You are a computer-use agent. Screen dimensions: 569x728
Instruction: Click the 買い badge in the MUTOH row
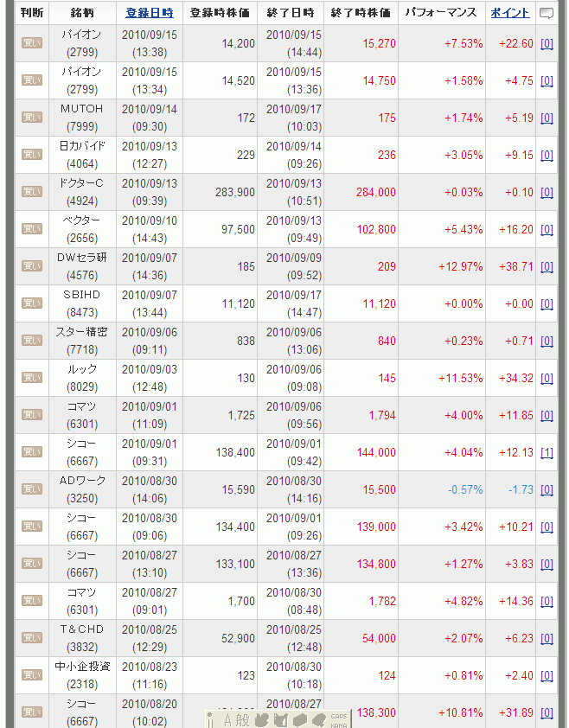click(x=31, y=118)
